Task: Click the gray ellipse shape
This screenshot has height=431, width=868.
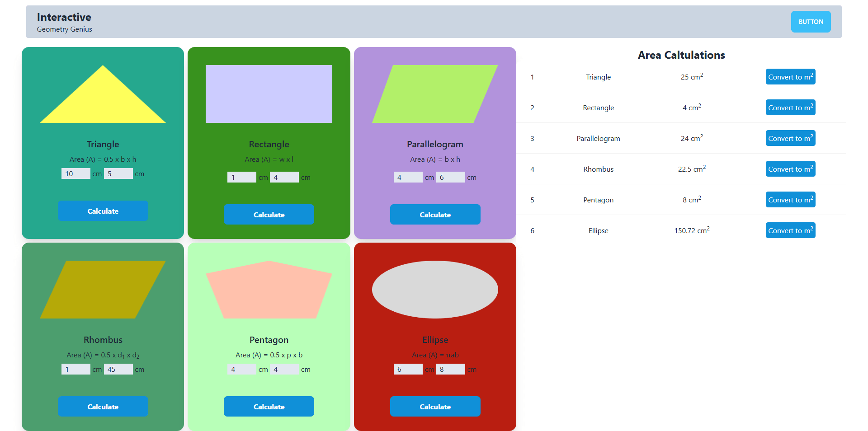Action: (435, 290)
